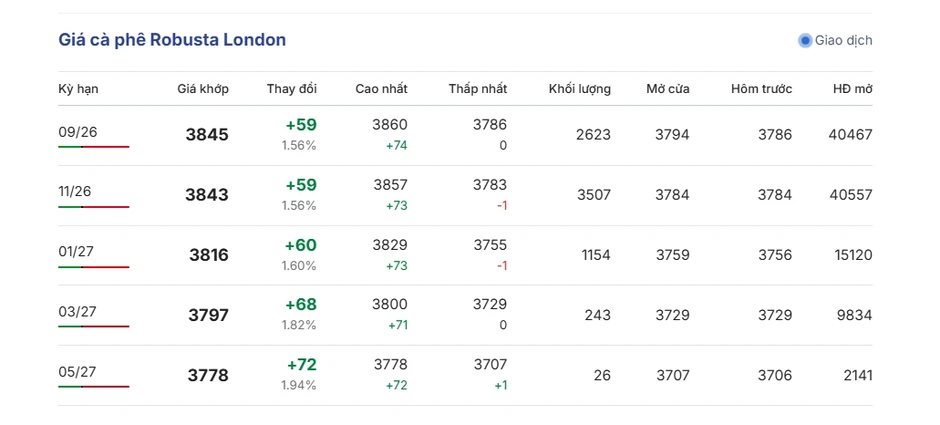The width and height of the screenshot is (940, 425).
Task: Sort by Kỳ hạn column header
Action: (x=79, y=89)
